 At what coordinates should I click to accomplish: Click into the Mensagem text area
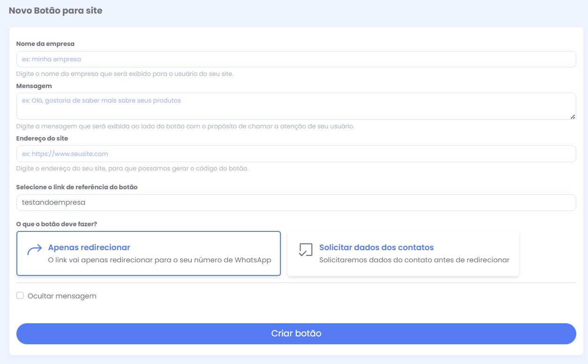(x=296, y=106)
